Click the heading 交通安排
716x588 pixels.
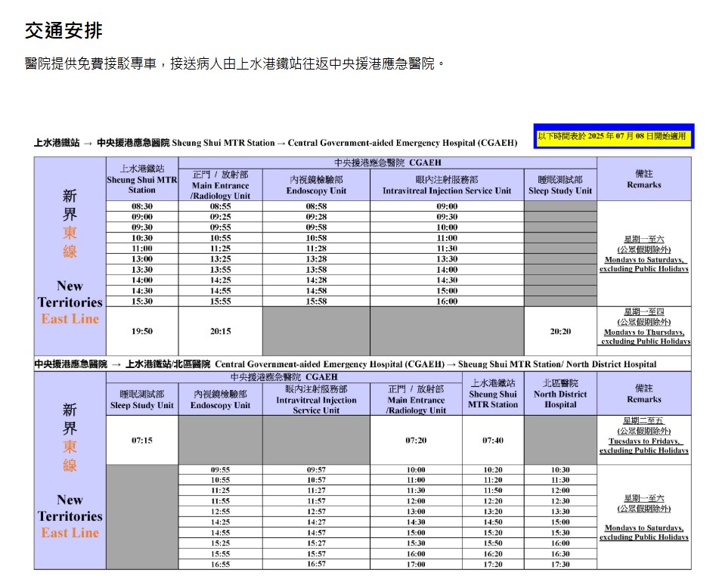(64, 30)
